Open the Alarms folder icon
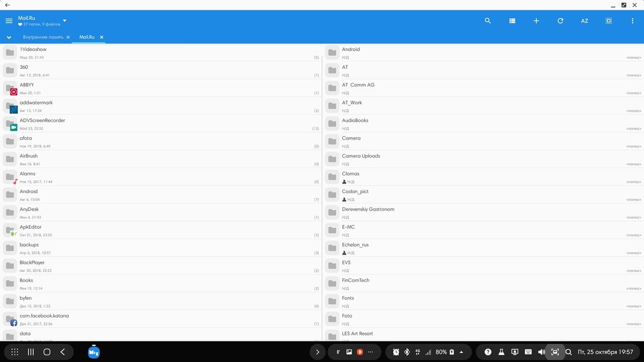Image resolution: width=644 pixels, height=362 pixels. coord(10,177)
